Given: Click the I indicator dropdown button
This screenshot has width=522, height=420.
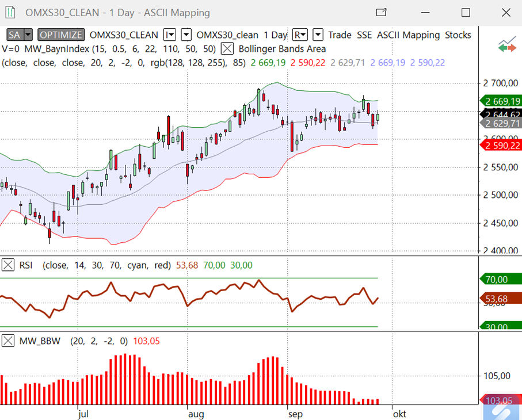Looking at the screenshot, I should pyautogui.click(x=170, y=35).
